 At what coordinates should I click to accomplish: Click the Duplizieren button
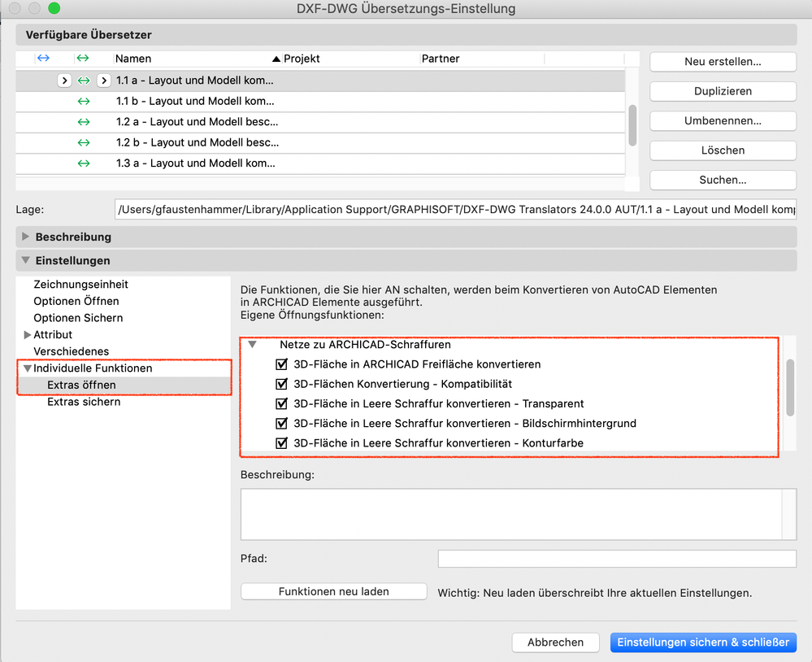[723, 91]
